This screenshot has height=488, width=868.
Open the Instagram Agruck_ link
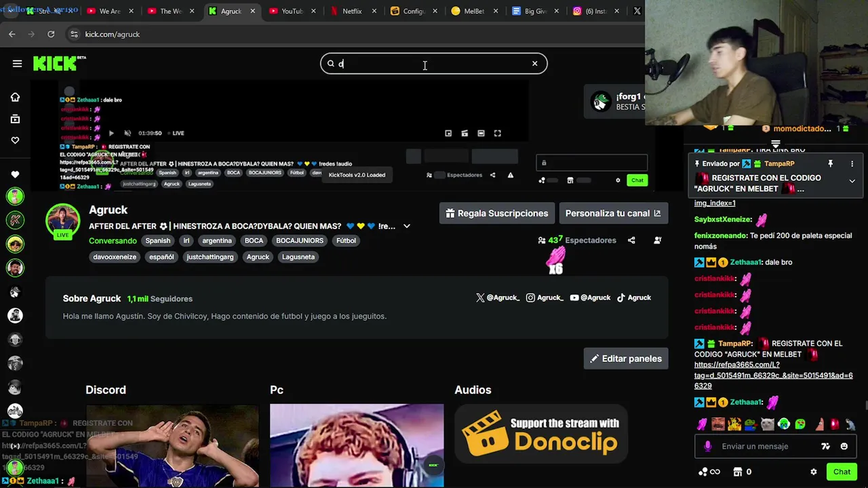coord(545,298)
